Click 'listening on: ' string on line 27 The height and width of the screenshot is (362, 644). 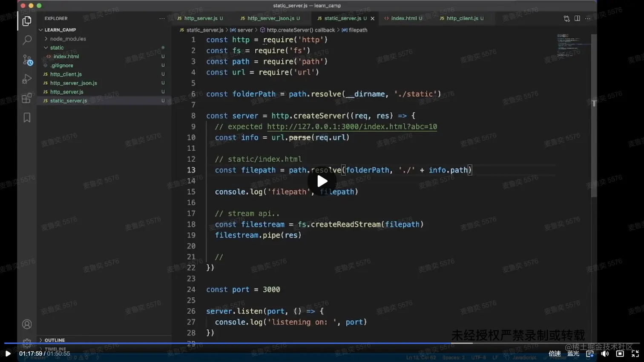(302, 322)
